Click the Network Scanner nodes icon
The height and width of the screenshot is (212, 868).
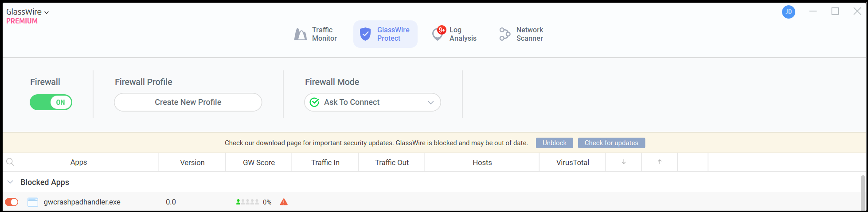504,34
